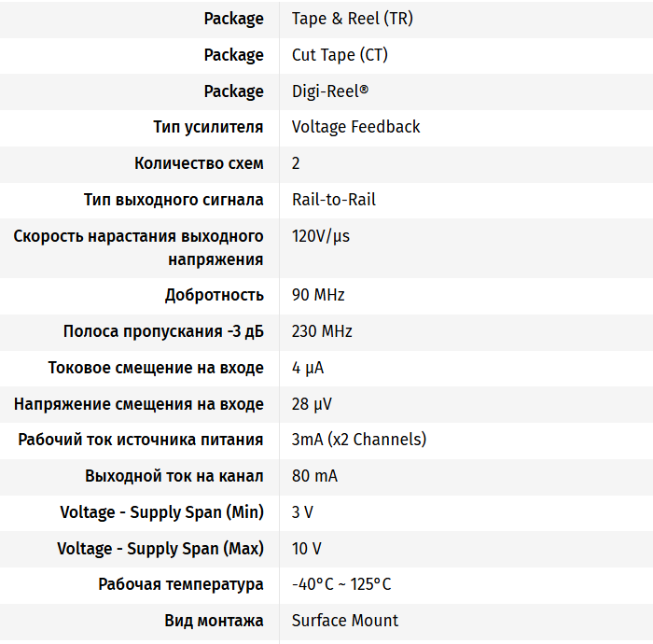
Task: Click the 'Тип усилителя' row label
Action: click(208, 127)
